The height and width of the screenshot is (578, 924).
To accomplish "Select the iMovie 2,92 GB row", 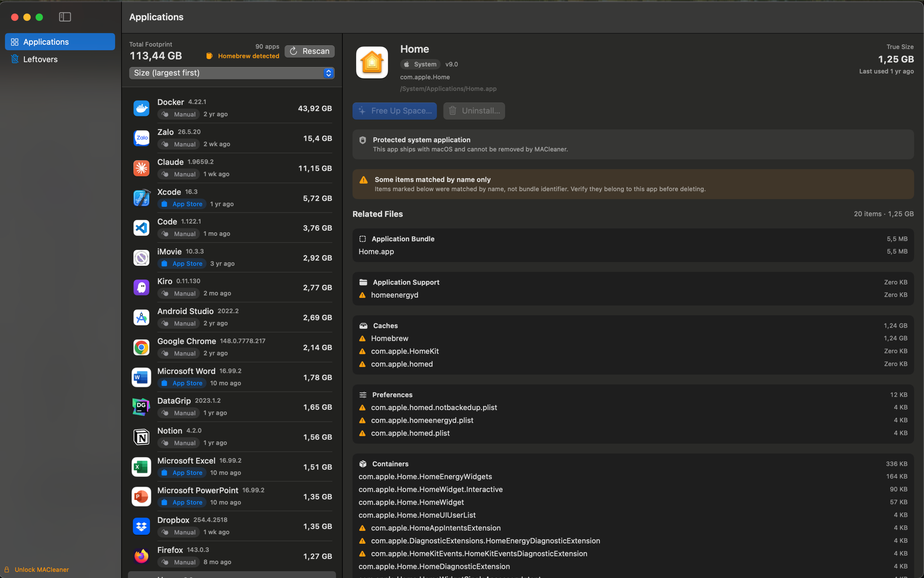I will (x=232, y=258).
